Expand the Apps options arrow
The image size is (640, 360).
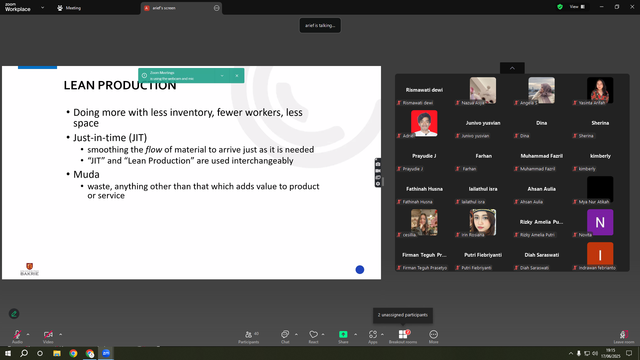[382, 335]
